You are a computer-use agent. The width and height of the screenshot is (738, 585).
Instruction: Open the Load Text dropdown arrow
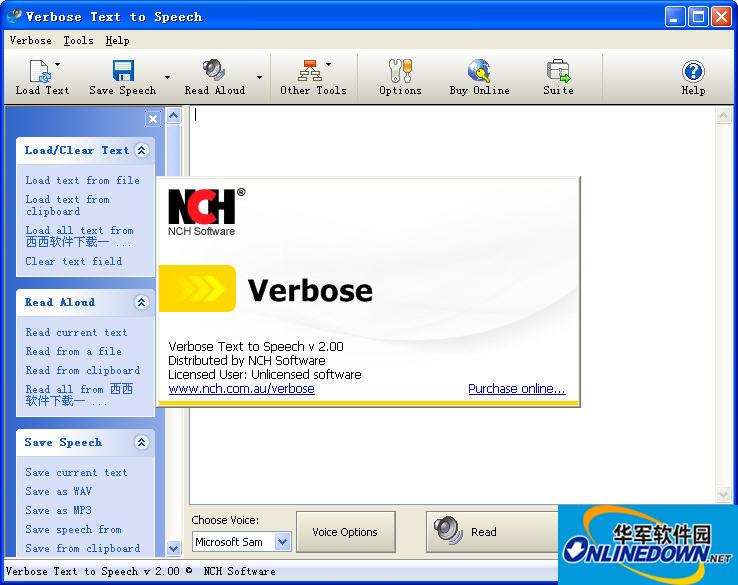click(x=57, y=64)
